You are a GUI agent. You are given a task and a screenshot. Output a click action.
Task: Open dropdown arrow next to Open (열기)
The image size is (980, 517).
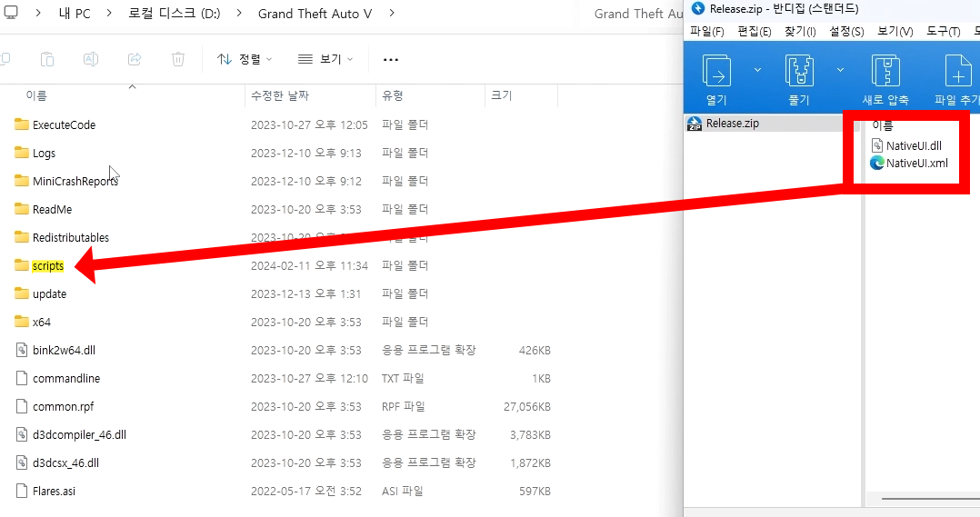coord(757,69)
